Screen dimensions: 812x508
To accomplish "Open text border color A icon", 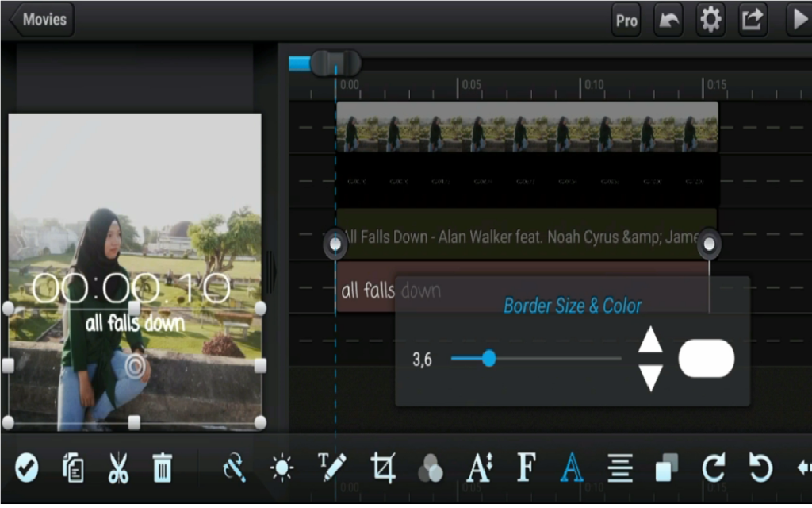I will pos(572,468).
